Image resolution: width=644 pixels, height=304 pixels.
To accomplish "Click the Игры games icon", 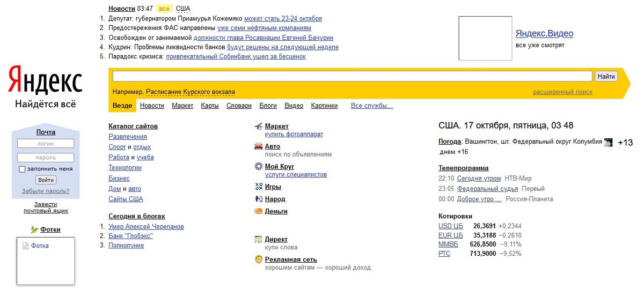I will coord(258,187).
